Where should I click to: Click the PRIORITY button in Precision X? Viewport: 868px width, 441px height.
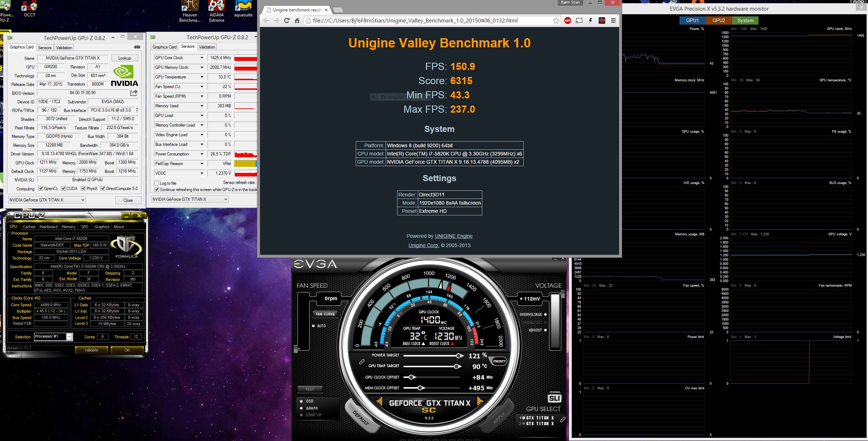pos(499,361)
